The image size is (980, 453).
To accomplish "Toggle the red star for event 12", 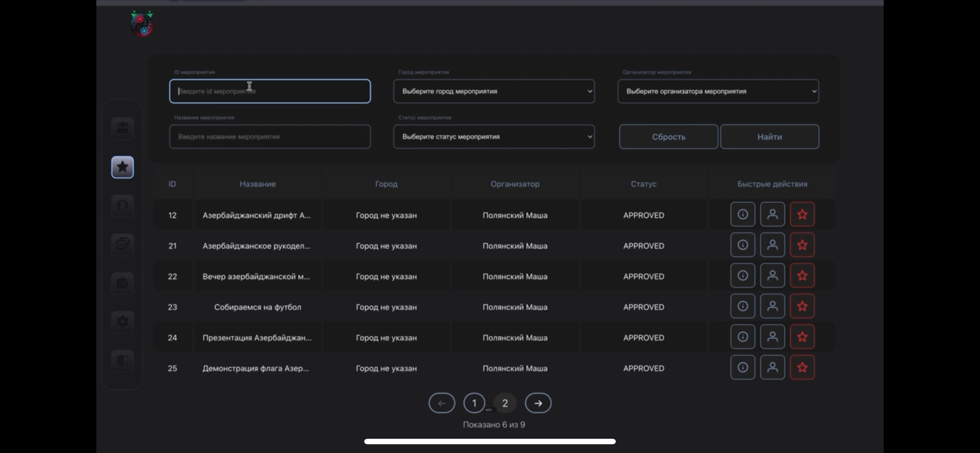I will 802,214.
